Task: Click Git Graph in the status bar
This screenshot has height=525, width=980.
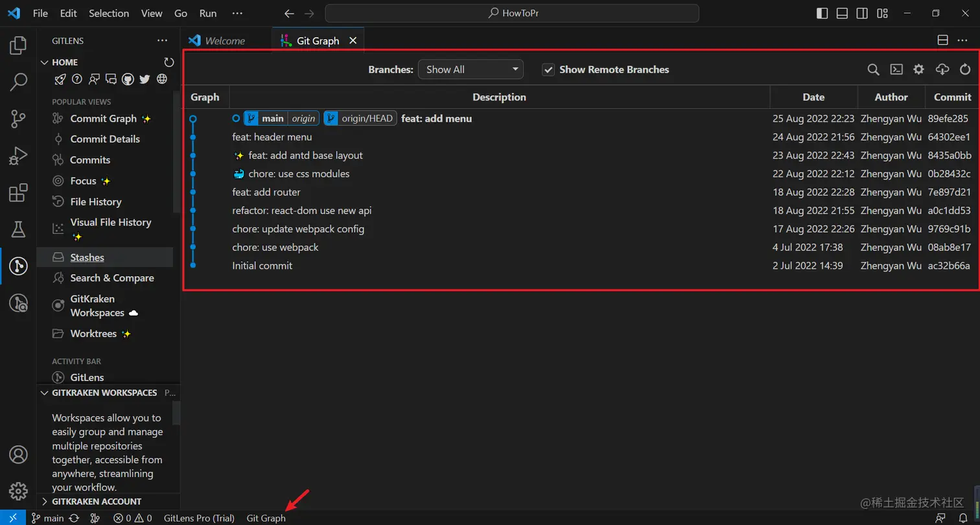Action: [x=266, y=518]
